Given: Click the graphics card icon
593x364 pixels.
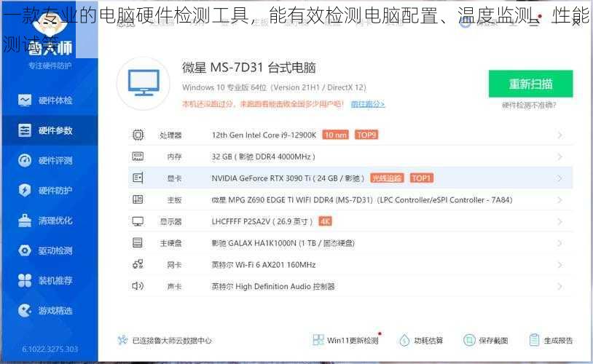Looking at the screenshot, I should [x=138, y=178].
